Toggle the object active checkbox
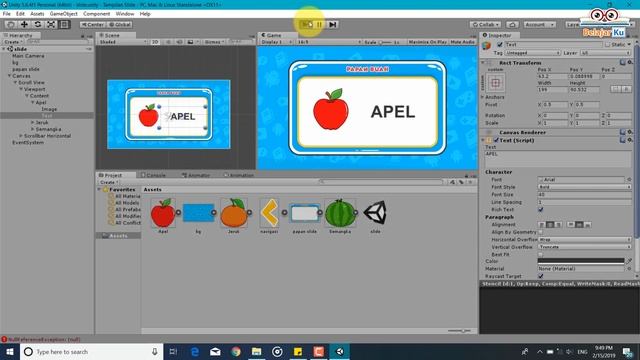The width and height of the screenshot is (640, 360). 500,44
